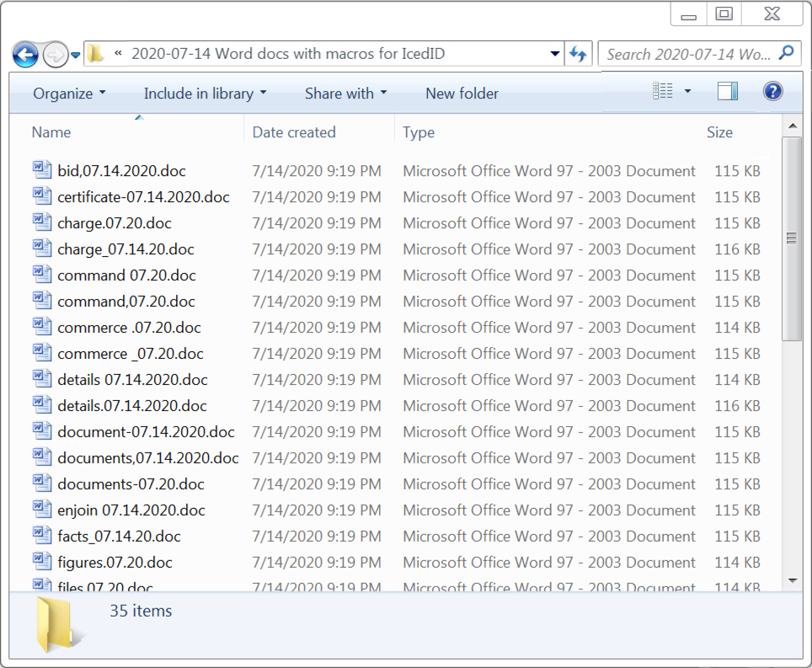Toggle the preview pane
Screen dimensions: 812x668
click(x=728, y=91)
